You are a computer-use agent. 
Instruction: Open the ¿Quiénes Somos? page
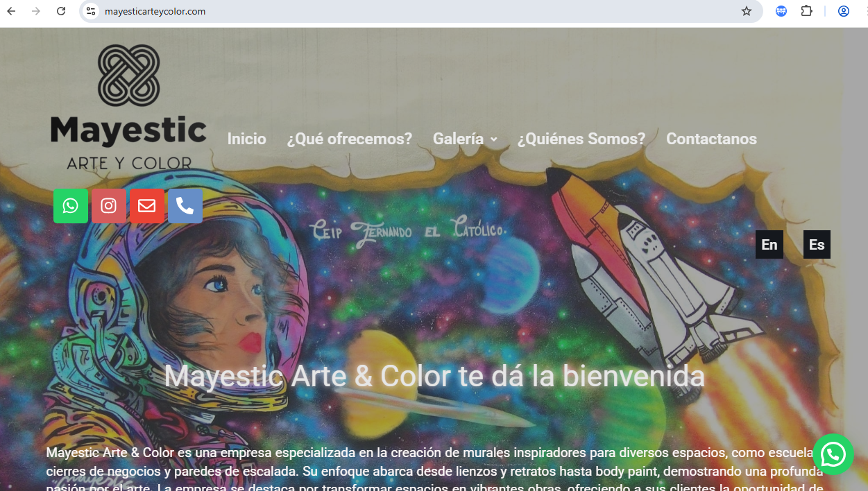pyautogui.click(x=581, y=139)
